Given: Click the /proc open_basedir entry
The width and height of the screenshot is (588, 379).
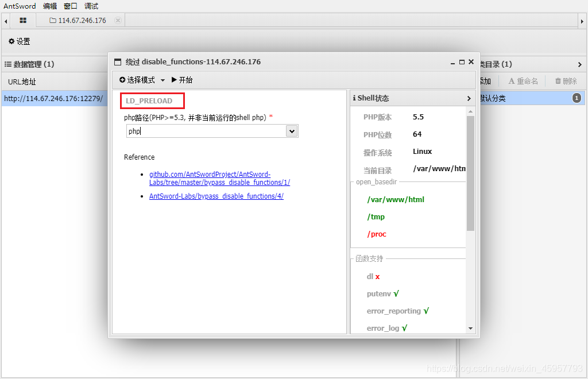Looking at the screenshot, I should [377, 234].
